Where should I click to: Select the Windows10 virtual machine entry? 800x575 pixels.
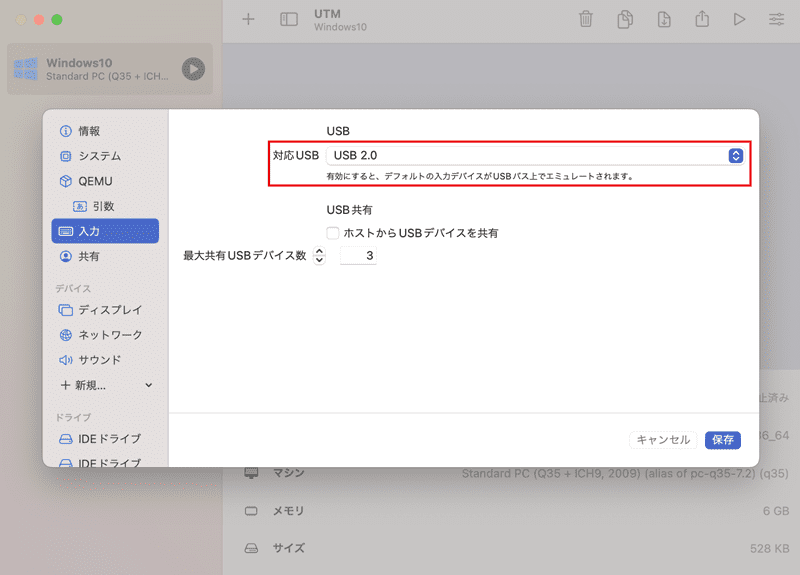[x=110, y=69]
